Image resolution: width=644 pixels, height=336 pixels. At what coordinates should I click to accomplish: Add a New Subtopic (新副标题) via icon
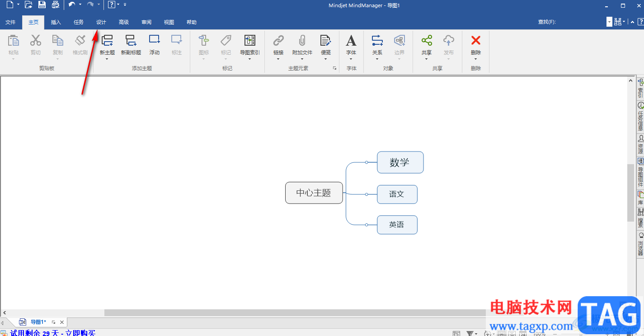coord(131,41)
